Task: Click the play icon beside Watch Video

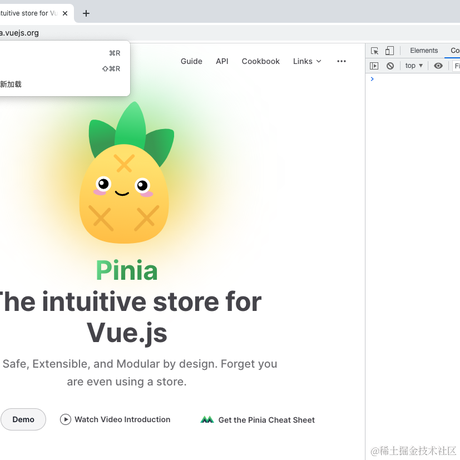Action: (x=65, y=419)
